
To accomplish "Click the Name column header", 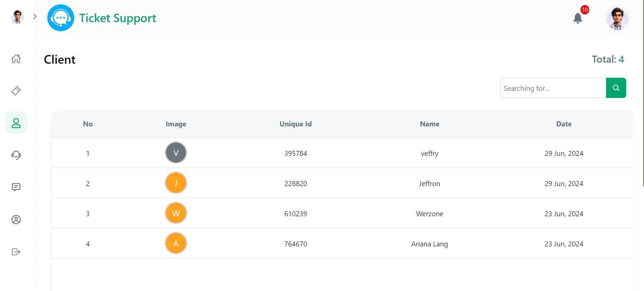I will tap(429, 124).
